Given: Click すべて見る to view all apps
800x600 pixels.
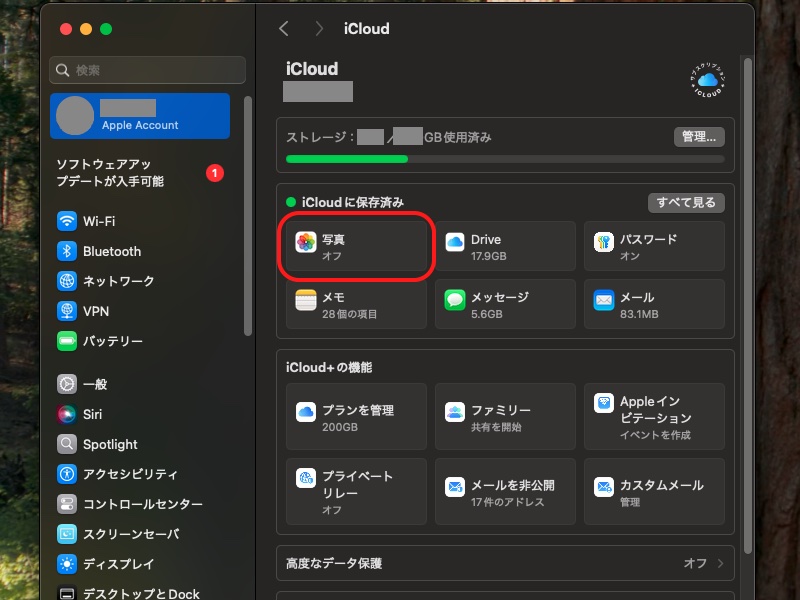Looking at the screenshot, I should click(x=685, y=202).
